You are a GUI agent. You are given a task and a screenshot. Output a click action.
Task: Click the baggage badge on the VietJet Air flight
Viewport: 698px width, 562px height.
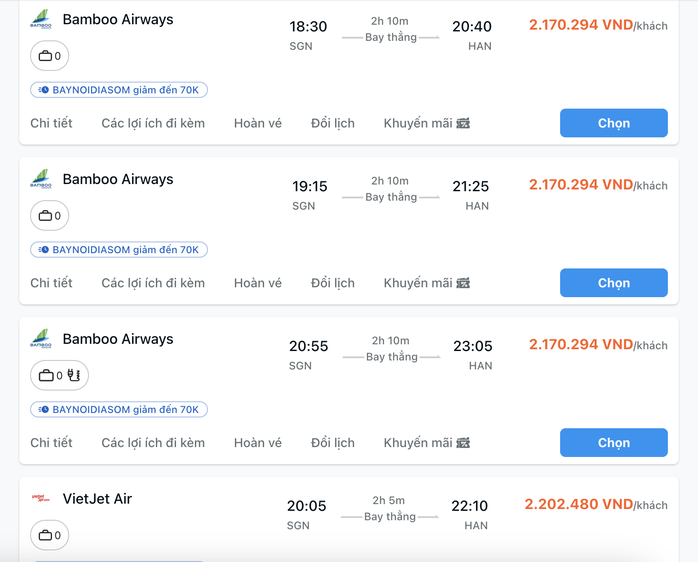pyautogui.click(x=49, y=535)
